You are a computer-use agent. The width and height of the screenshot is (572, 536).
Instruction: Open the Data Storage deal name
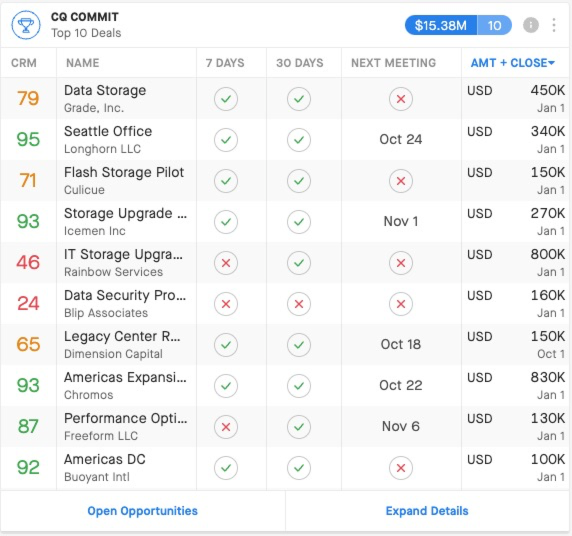coord(105,90)
